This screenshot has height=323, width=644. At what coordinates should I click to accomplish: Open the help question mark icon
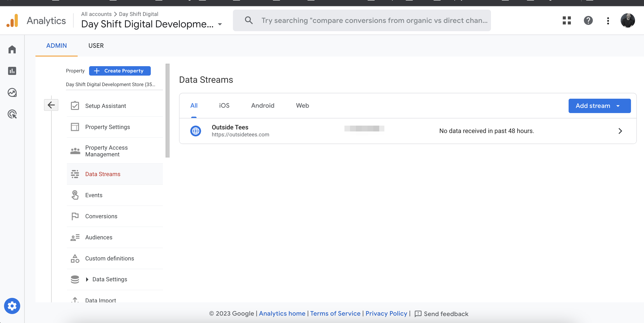point(588,20)
